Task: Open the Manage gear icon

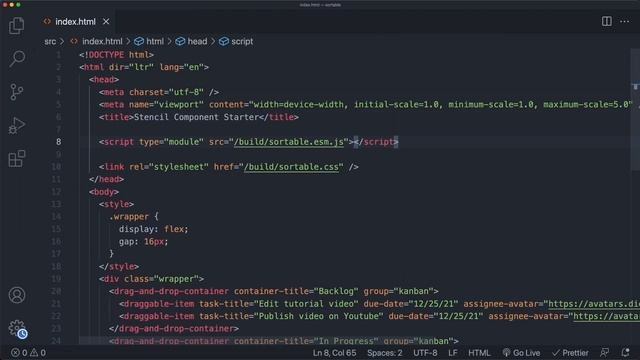Action: [17, 328]
